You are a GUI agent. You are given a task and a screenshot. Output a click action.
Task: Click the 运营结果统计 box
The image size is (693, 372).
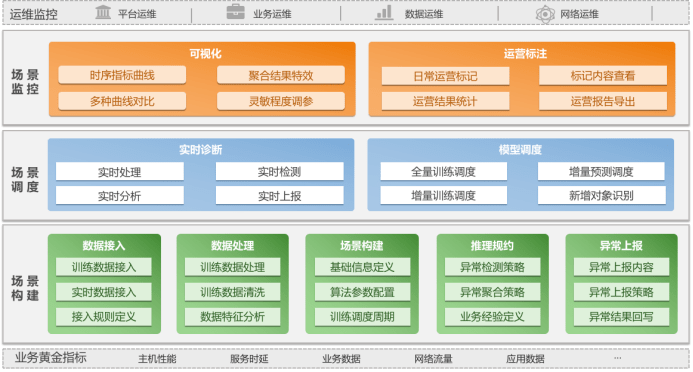(446, 101)
